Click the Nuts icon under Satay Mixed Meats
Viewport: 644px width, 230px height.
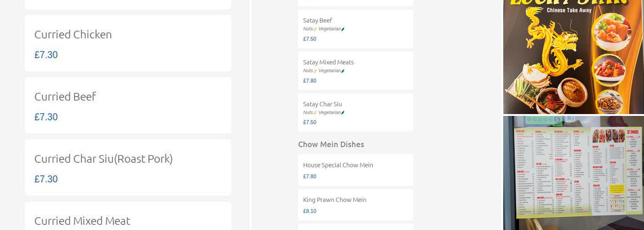pyautogui.click(x=315, y=71)
